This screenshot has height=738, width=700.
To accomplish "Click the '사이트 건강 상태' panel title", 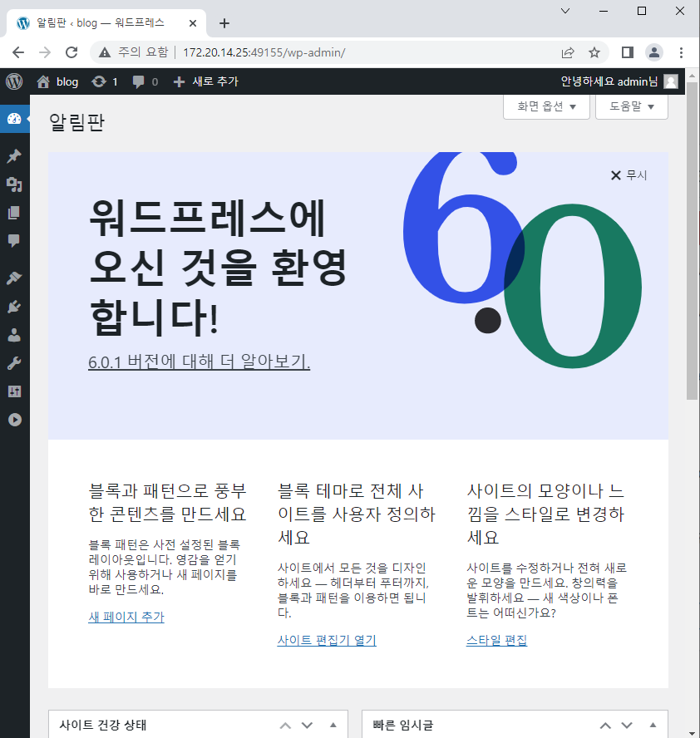I will [103, 725].
